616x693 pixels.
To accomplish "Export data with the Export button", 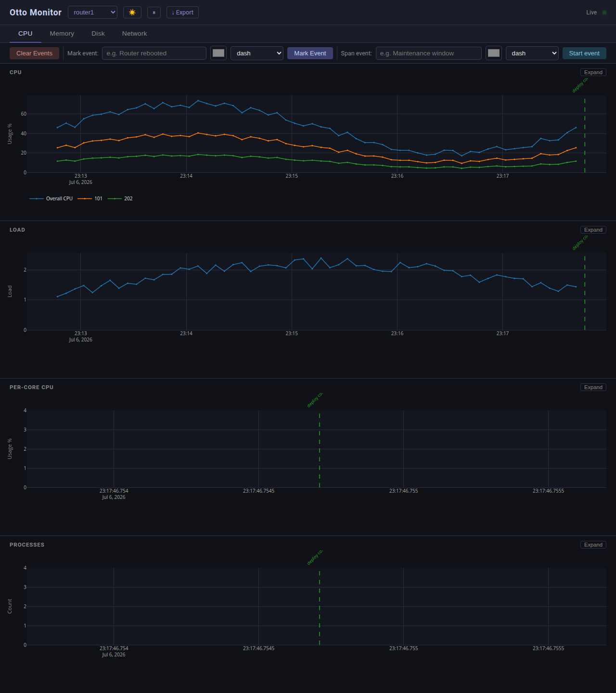I will (182, 13).
